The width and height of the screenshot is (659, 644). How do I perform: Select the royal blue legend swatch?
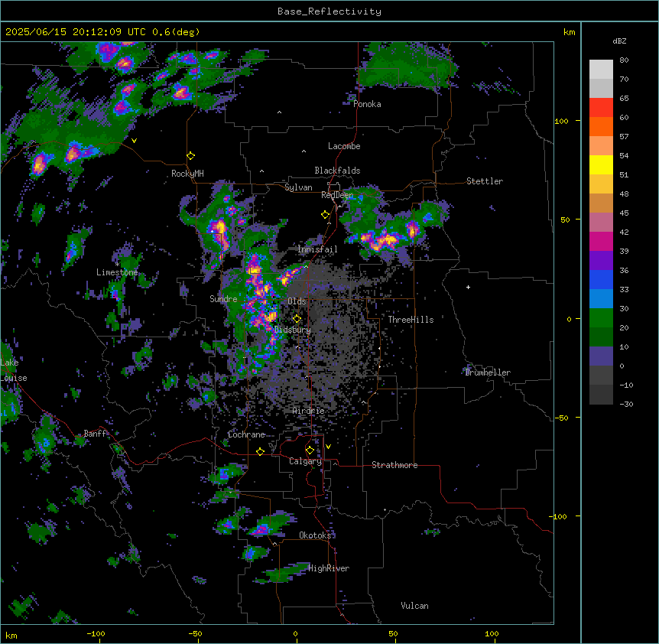[x=601, y=279]
